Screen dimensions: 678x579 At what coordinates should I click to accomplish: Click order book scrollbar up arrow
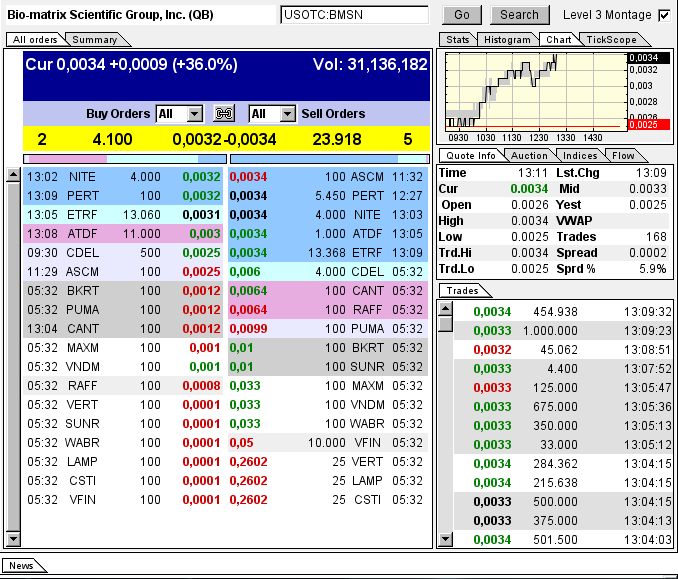[x=13, y=175]
